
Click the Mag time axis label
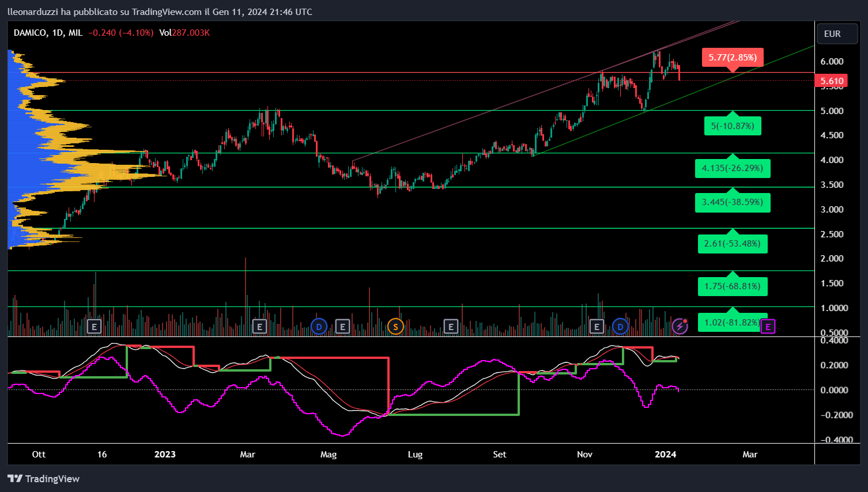(329, 455)
